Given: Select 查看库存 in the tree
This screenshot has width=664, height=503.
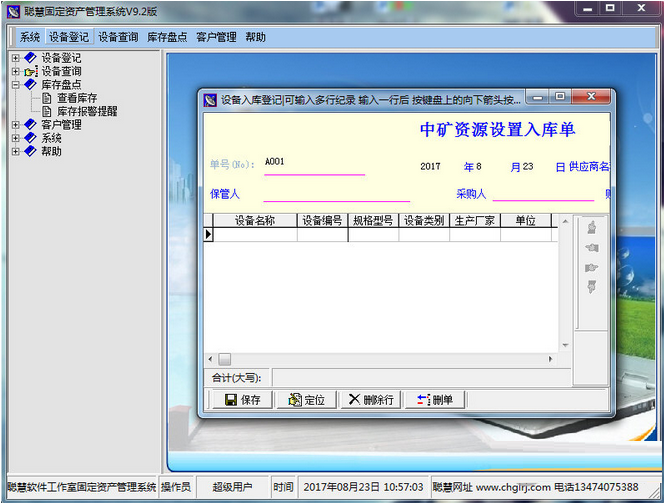Looking at the screenshot, I should [x=77, y=98].
